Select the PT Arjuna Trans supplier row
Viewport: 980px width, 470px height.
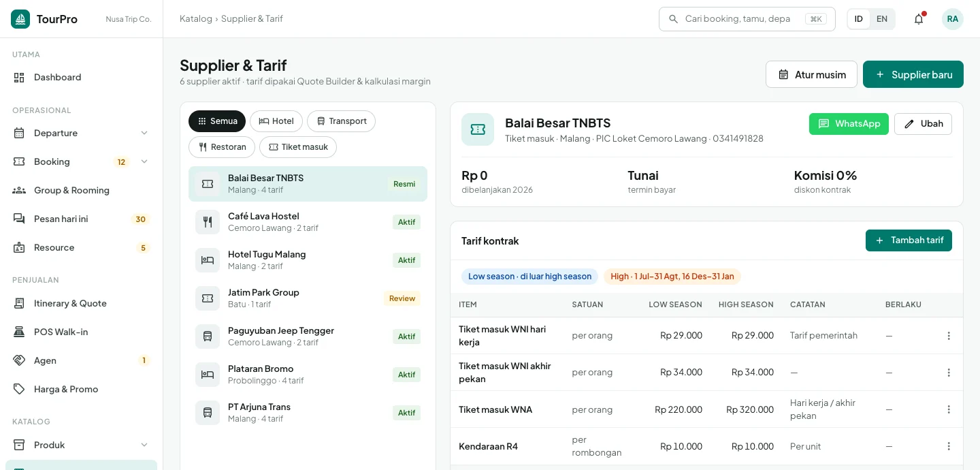coord(308,413)
